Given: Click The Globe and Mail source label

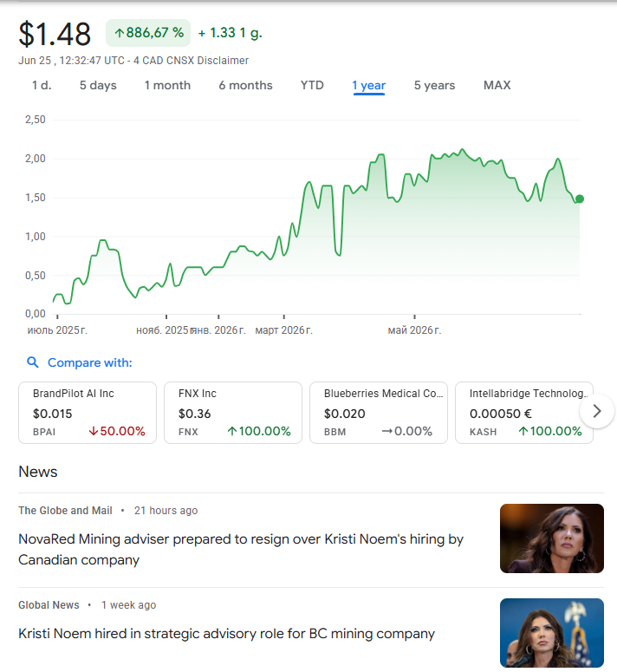Looking at the screenshot, I should pos(65,511).
